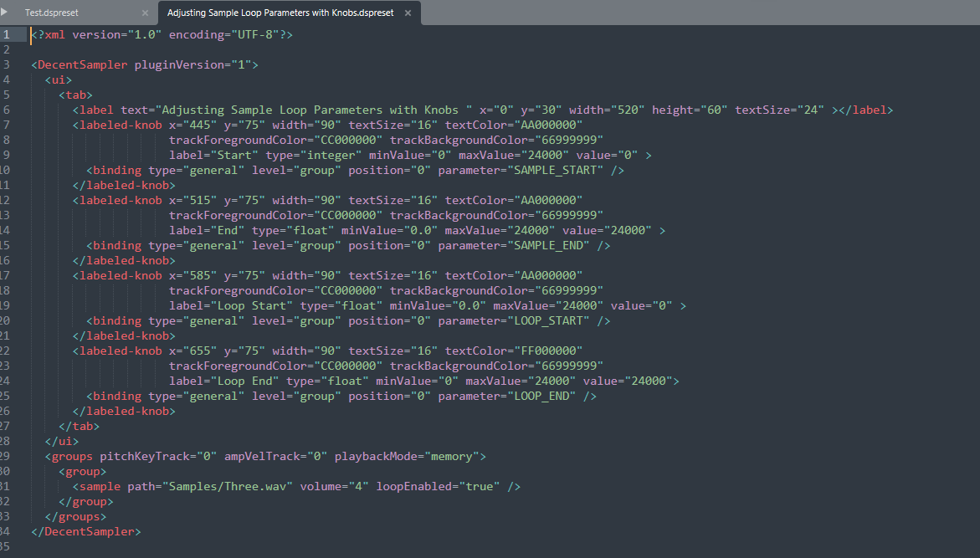Click loopEnabled="true" attribute
The image size is (980, 558).
pos(438,486)
